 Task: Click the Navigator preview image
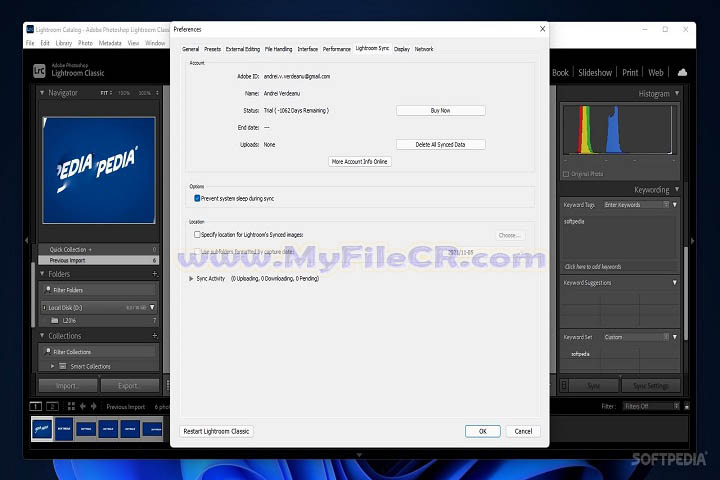click(x=99, y=170)
